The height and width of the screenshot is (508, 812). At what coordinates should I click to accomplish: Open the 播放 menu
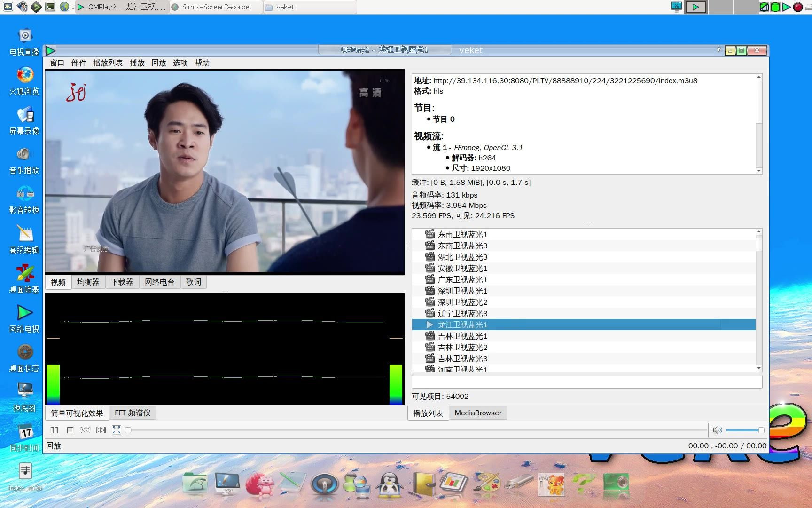pyautogui.click(x=137, y=63)
